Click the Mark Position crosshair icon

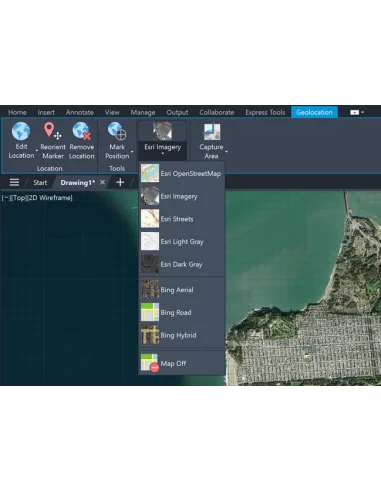(x=117, y=131)
